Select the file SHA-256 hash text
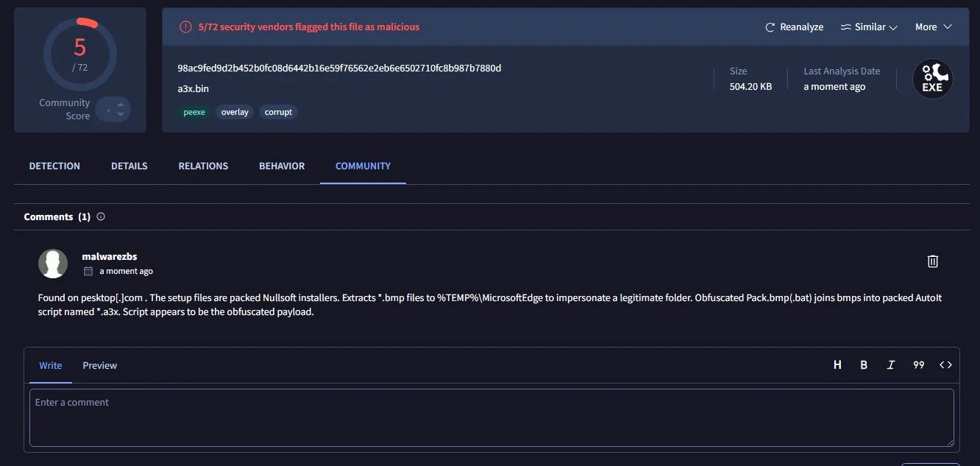 point(339,68)
